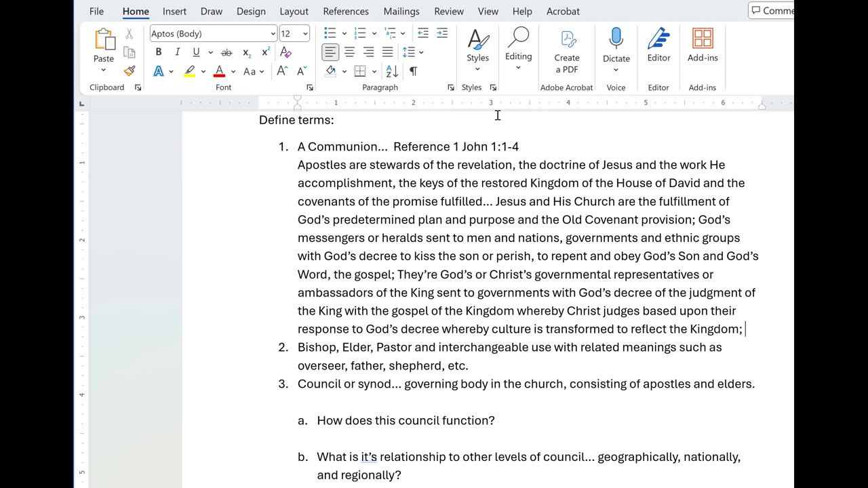Click the Multilevel List icon
Viewport: 868px width, 488px height.
389,33
